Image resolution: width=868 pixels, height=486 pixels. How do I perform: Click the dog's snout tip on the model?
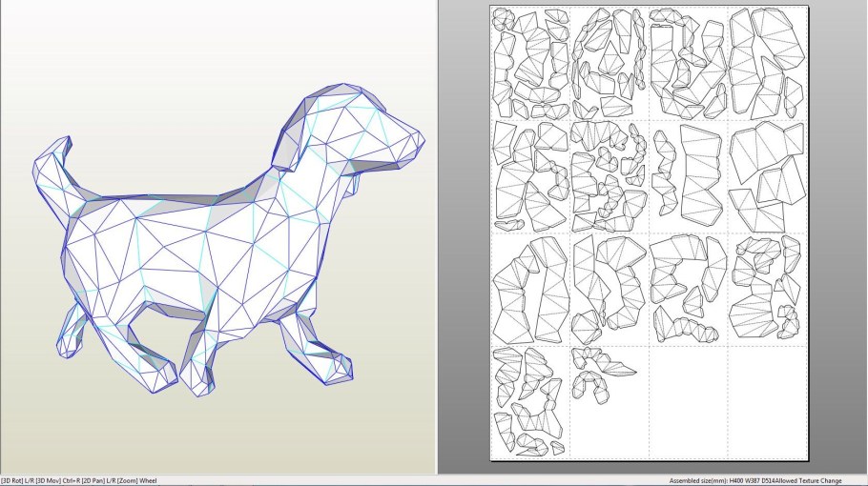pyautogui.click(x=416, y=145)
